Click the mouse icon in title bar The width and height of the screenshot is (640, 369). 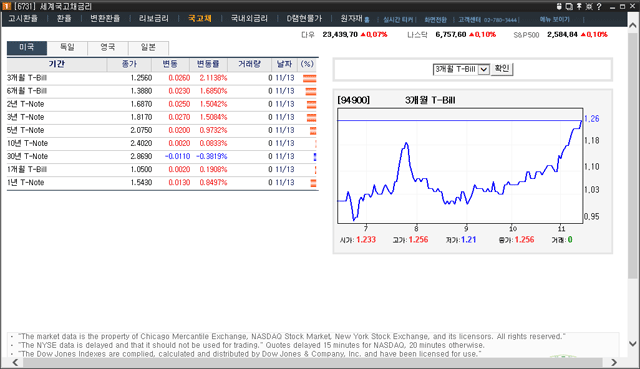click(x=559, y=6)
